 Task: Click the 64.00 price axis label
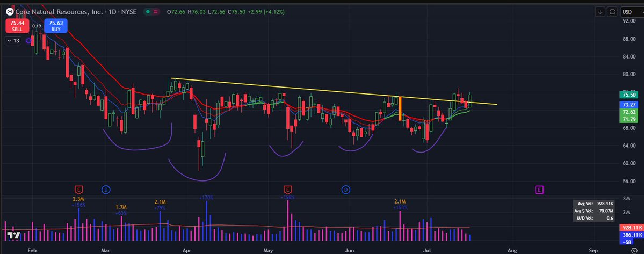click(x=630, y=146)
